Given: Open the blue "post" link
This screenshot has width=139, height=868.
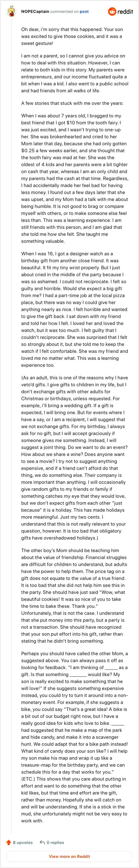Looking at the screenshot, I should click(84, 11).
